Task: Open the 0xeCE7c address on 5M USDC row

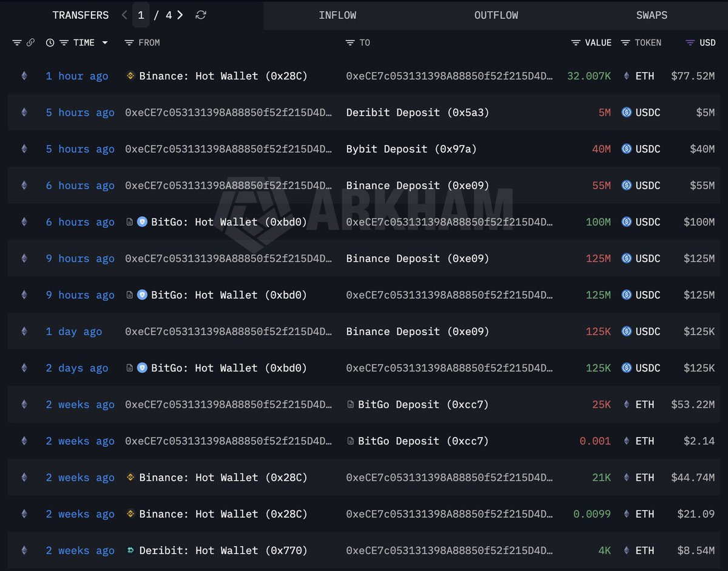Action: (229, 112)
